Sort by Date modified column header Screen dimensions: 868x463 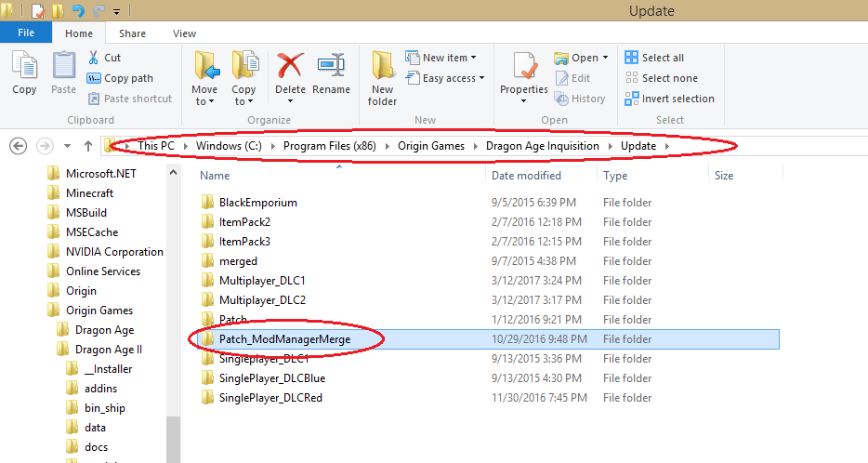coord(526,176)
